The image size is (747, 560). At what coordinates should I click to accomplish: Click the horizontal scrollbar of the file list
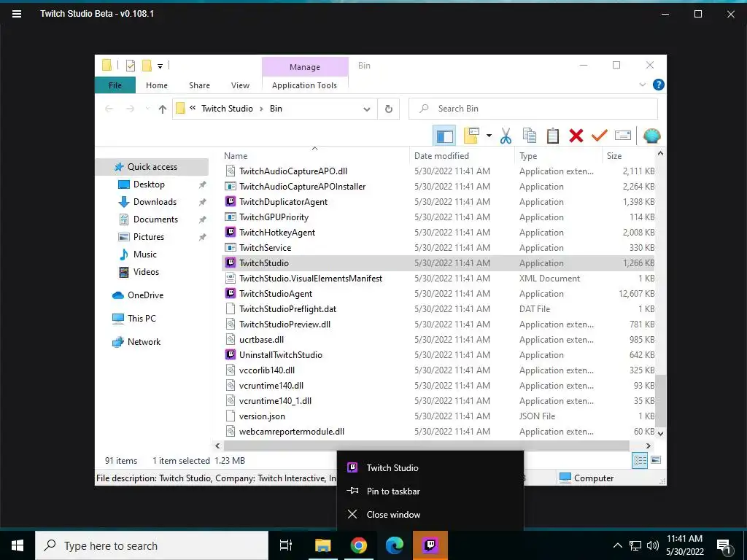point(426,446)
